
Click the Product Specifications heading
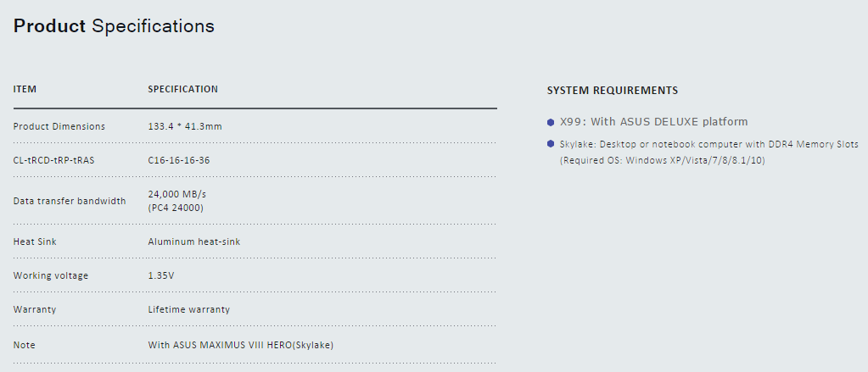click(x=114, y=26)
